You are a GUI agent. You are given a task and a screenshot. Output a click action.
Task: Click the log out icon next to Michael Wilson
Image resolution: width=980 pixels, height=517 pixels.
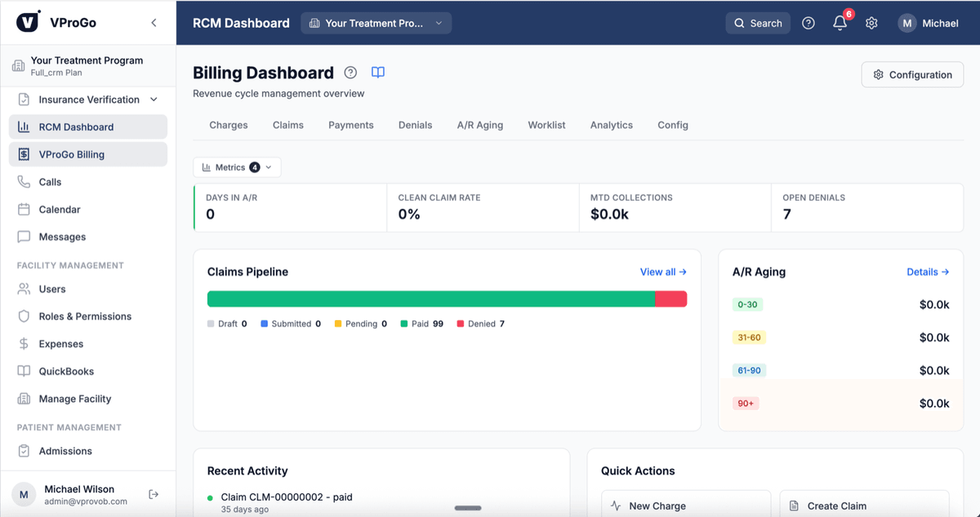point(153,493)
